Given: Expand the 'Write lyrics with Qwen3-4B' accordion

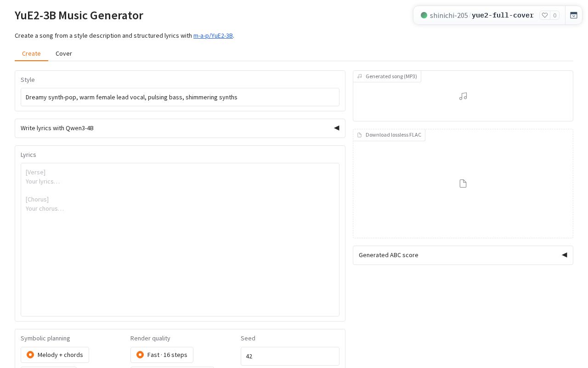Looking at the screenshot, I should pyautogui.click(x=180, y=128).
